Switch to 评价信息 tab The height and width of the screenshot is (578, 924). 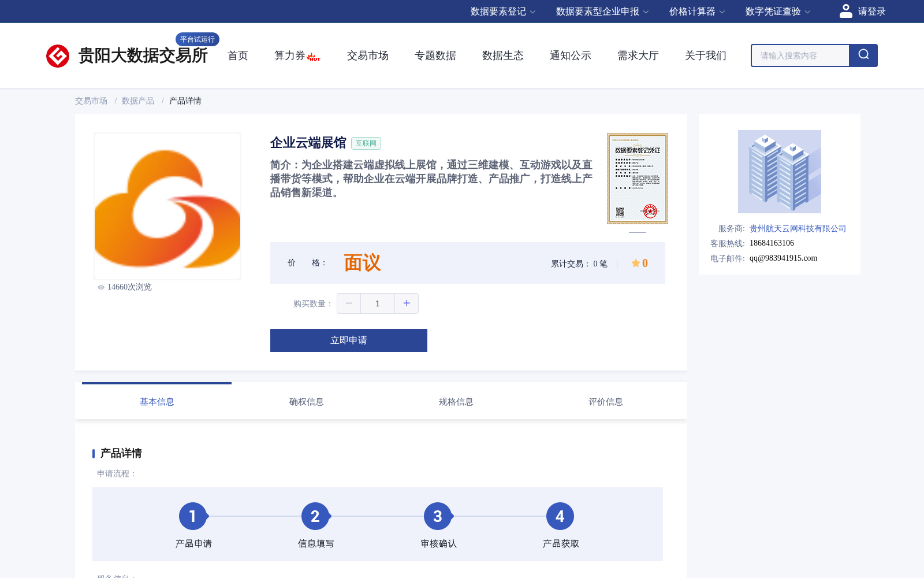point(605,402)
